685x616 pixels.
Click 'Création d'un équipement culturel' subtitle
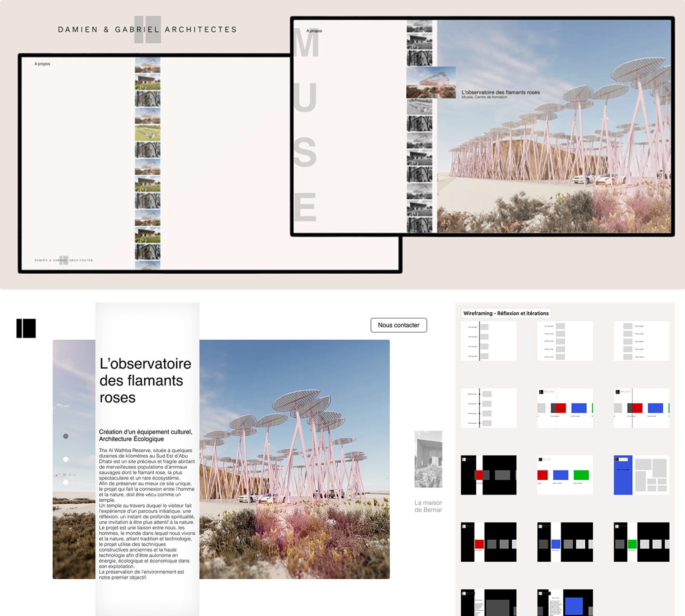[x=146, y=435]
